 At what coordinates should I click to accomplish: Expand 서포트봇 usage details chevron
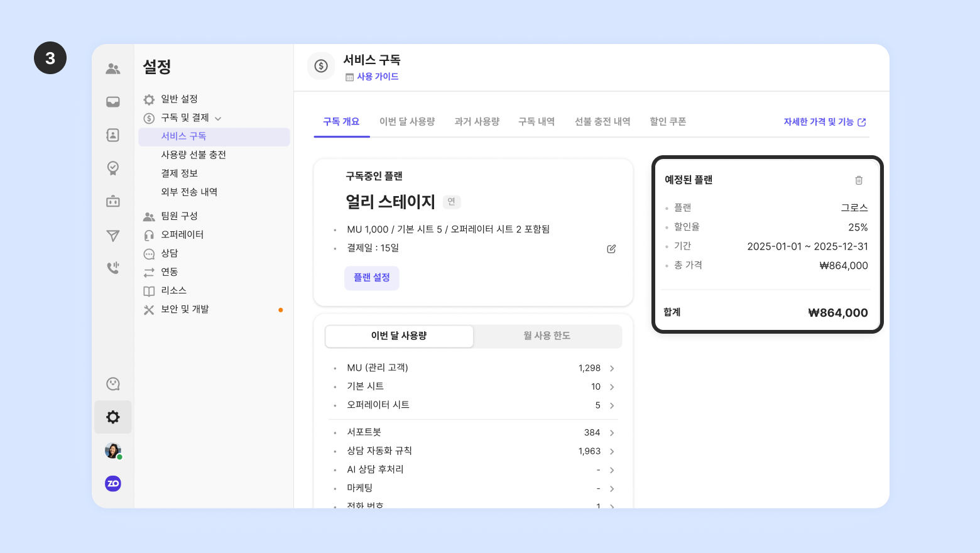point(612,433)
